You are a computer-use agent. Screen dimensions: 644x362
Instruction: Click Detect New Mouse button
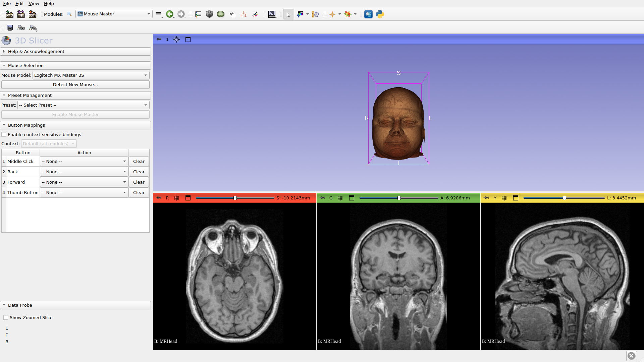coord(75,84)
